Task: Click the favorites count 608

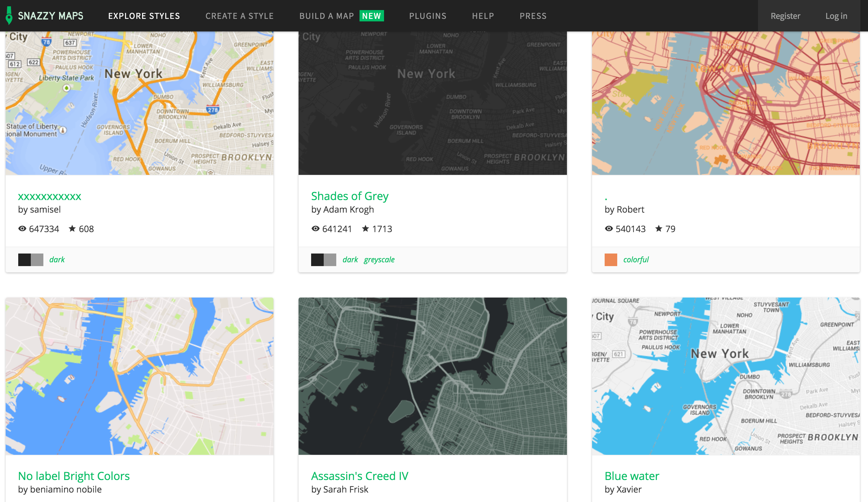Action: click(86, 229)
